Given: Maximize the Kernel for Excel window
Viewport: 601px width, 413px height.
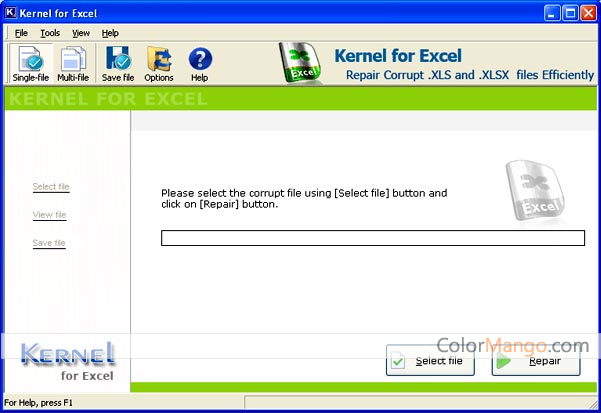Looking at the screenshot, I should click(570, 13).
